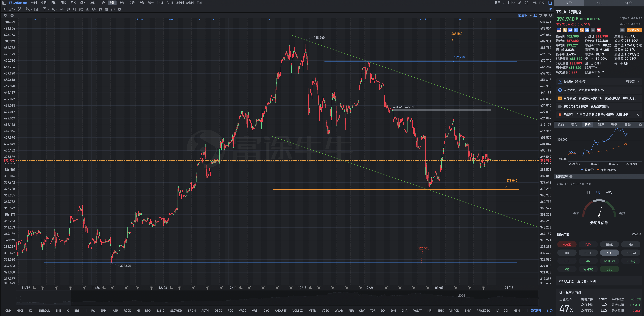Expand wave tool dropdown arrow

click(31, 9)
